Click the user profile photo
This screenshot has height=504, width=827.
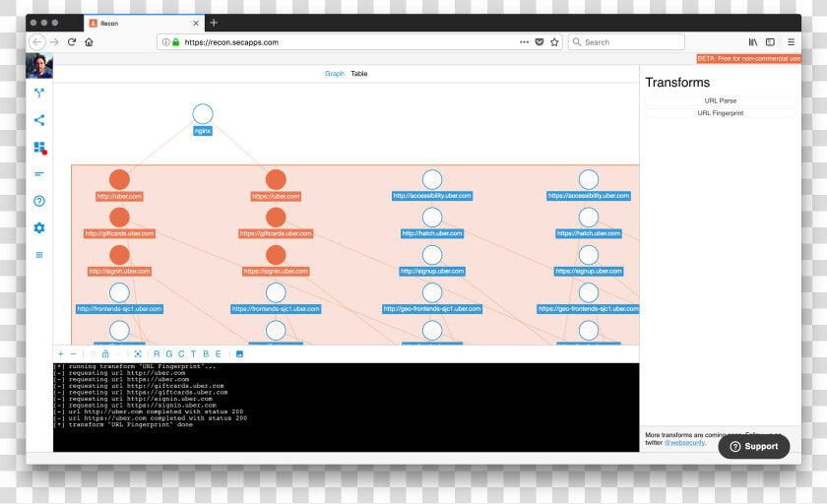click(39, 66)
